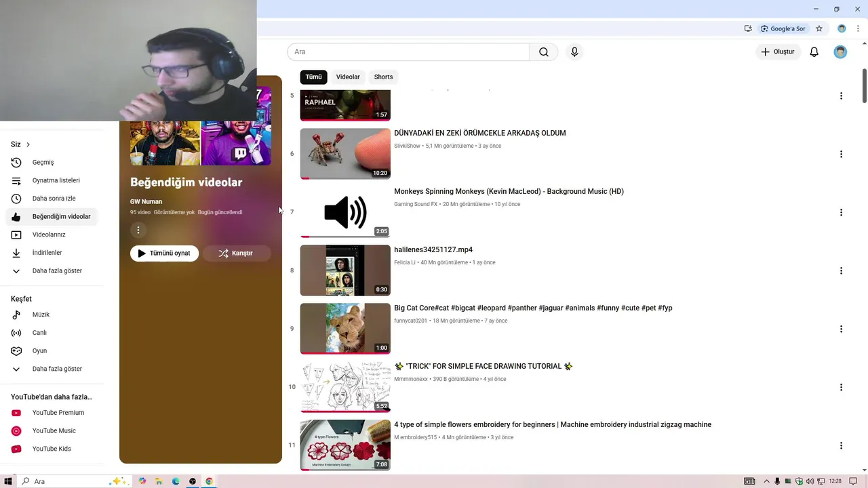Focus the YouTube Ara search field

[x=408, y=52]
